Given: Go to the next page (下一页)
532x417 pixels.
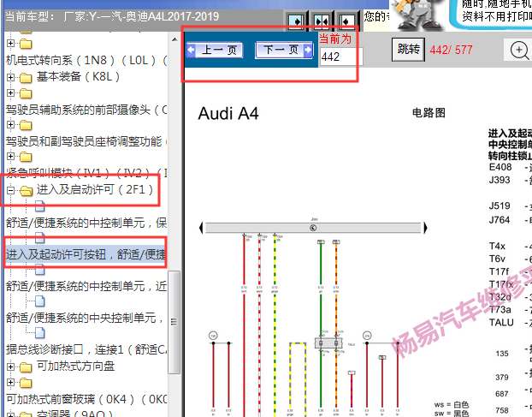Looking at the screenshot, I should (x=284, y=51).
